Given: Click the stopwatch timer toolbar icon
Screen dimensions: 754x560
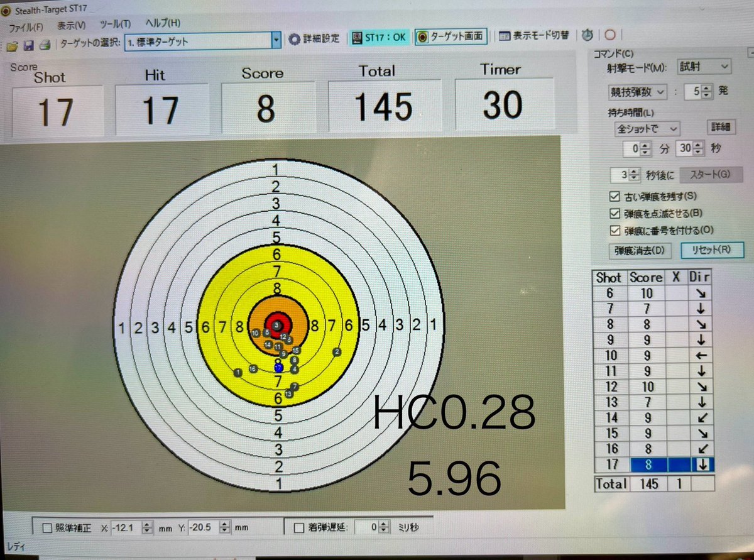Looking at the screenshot, I should click(x=587, y=35).
